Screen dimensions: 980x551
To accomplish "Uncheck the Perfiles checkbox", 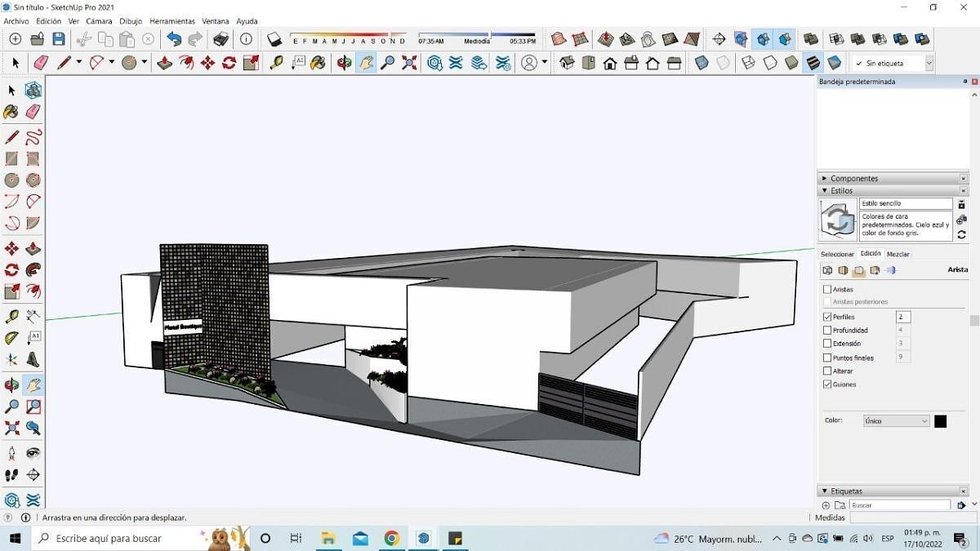I will coord(827,317).
